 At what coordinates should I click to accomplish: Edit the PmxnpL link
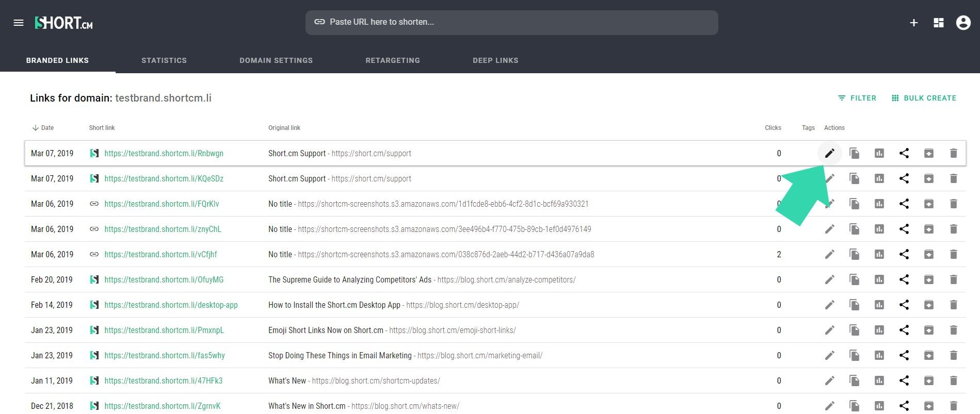pos(829,330)
